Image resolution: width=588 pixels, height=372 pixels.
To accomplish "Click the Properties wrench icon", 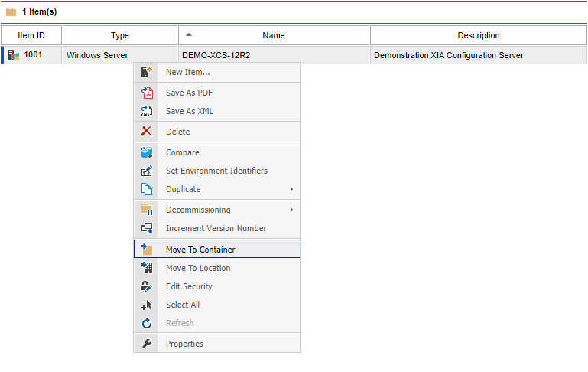I will (147, 344).
